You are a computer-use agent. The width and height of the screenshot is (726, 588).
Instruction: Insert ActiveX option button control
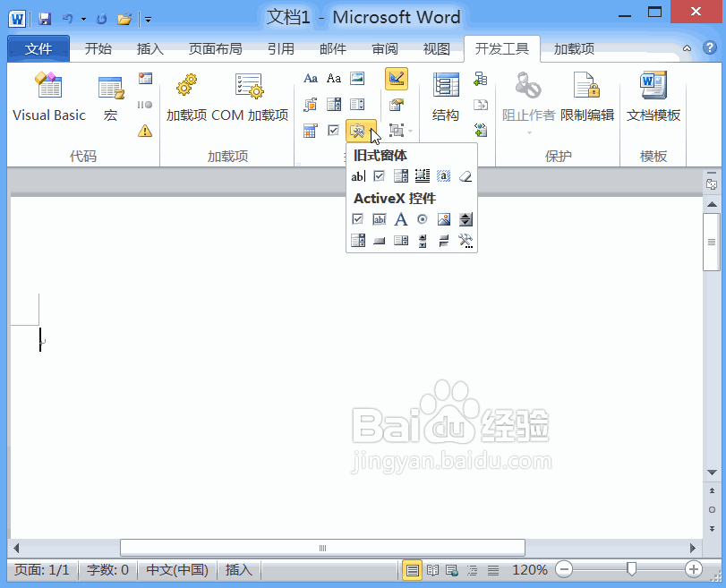423,219
